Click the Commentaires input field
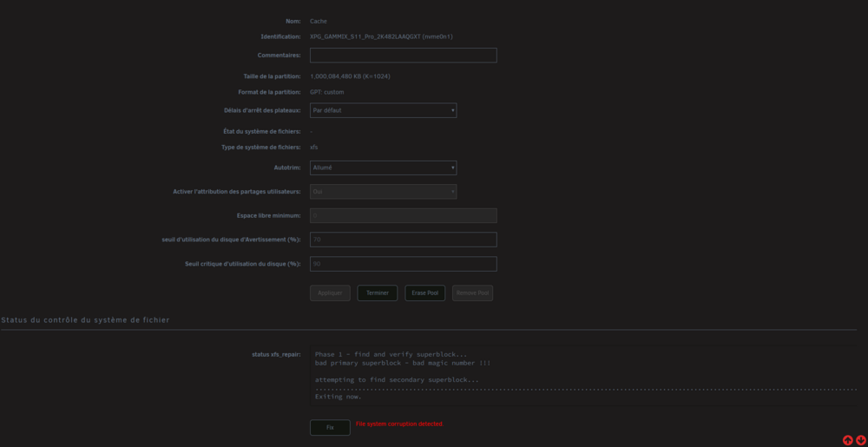Image resolution: width=868 pixels, height=447 pixels. [x=403, y=56]
